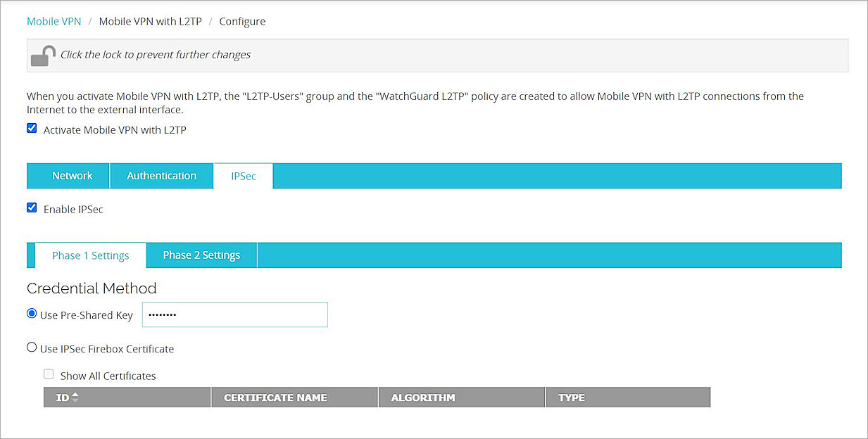868x439 pixels.
Task: Click the ID column sort arrows
Action: click(75, 397)
